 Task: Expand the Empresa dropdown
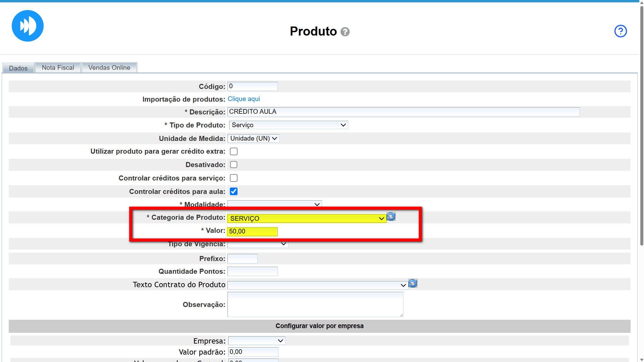(x=256, y=341)
